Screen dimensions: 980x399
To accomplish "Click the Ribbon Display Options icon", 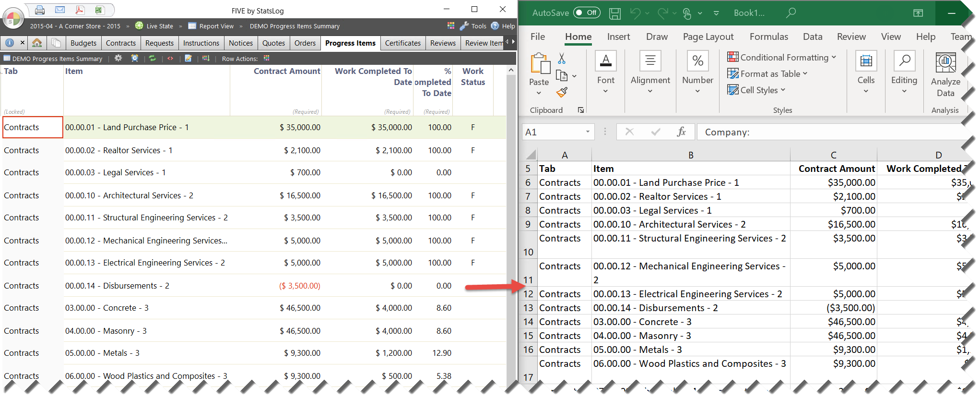I will pyautogui.click(x=918, y=13).
